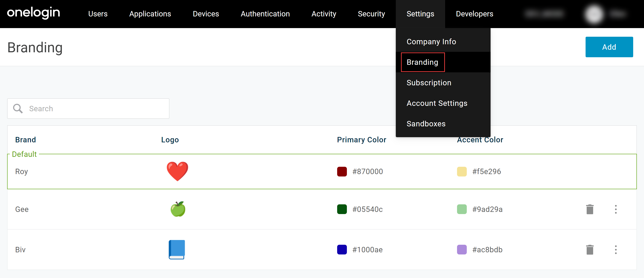Focus the Search input field
This screenshot has width=644, height=278.
point(95,109)
